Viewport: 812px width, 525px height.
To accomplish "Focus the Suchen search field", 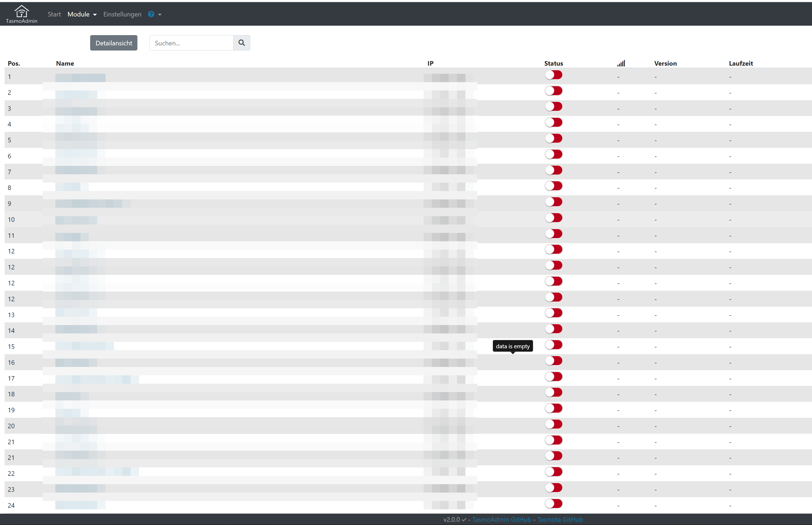I will pyautogui.click(x=191, y=43).
